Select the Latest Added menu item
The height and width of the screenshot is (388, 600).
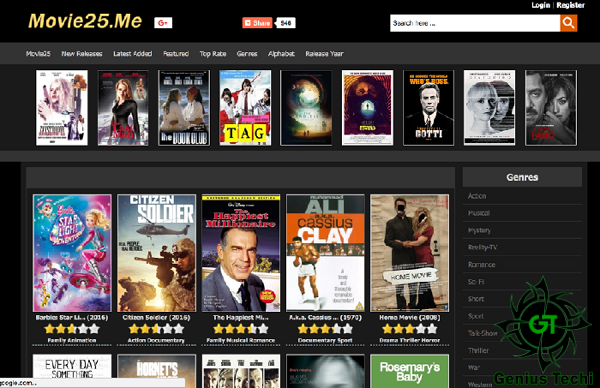click(132, 54)
